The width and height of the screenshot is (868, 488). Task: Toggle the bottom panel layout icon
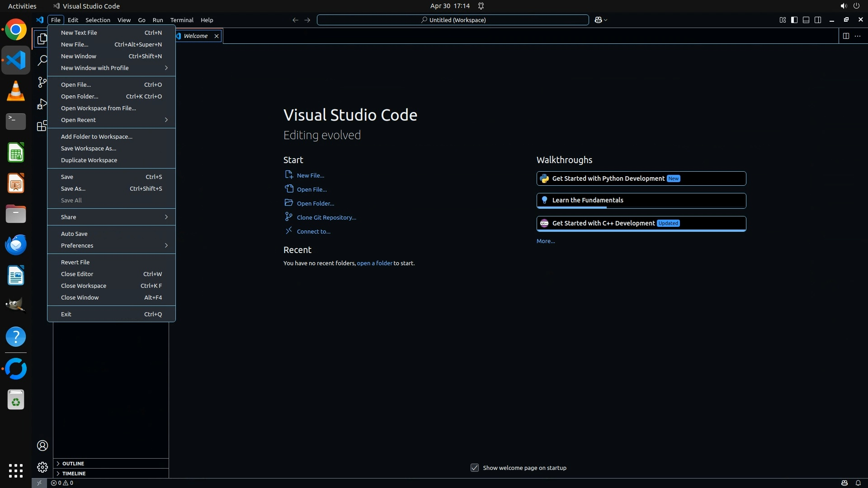806,20
